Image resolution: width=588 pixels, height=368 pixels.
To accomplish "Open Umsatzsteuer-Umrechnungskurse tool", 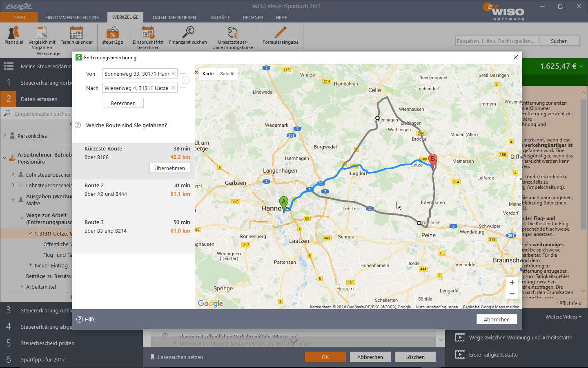I will click(x=233, y=35).
